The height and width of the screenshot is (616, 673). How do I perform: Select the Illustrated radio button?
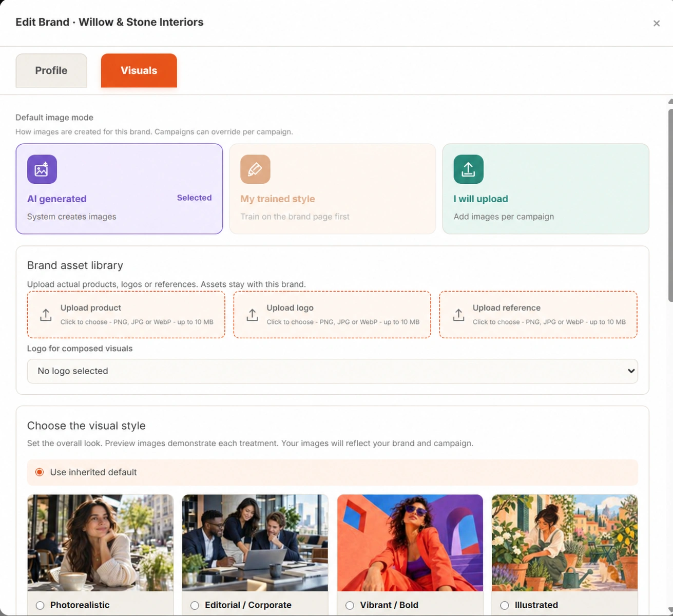(x=505, y=605)
